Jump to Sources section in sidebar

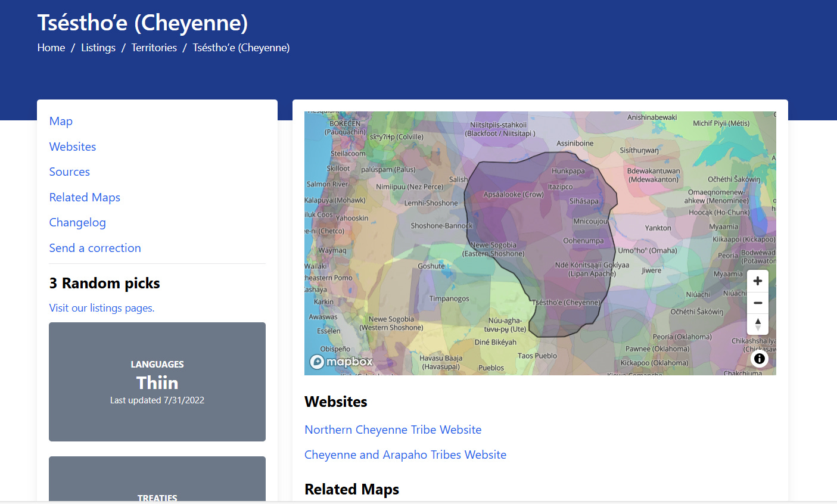click(x=70, y=172)
